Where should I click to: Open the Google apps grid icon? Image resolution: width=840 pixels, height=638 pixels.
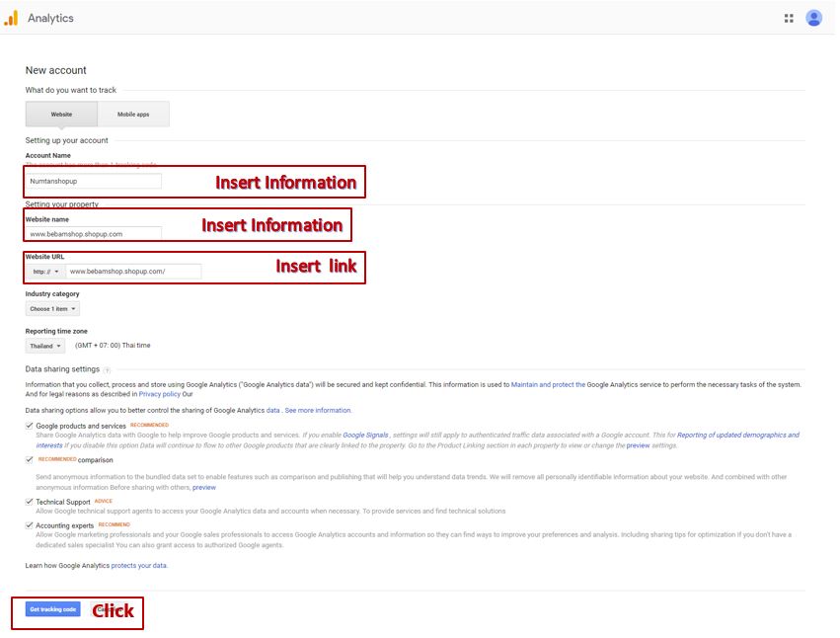click(x=789, y=18)
